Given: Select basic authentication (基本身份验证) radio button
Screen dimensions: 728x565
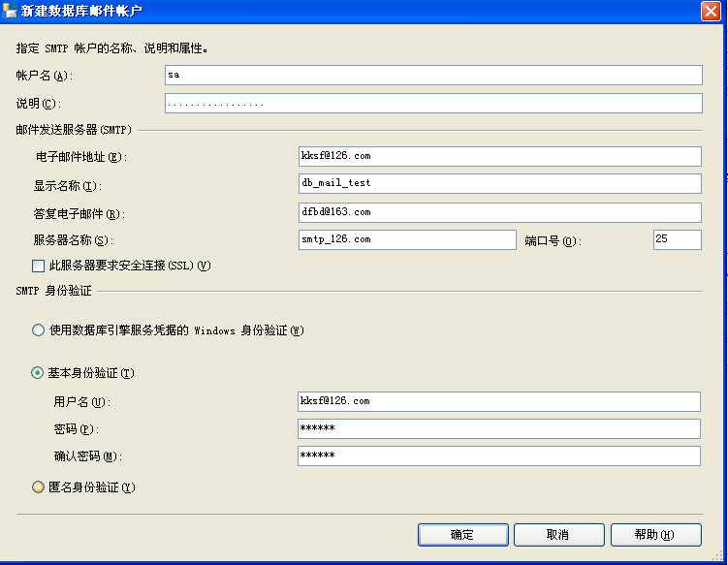Looking at the screenshot, I should tap(37, 373).
